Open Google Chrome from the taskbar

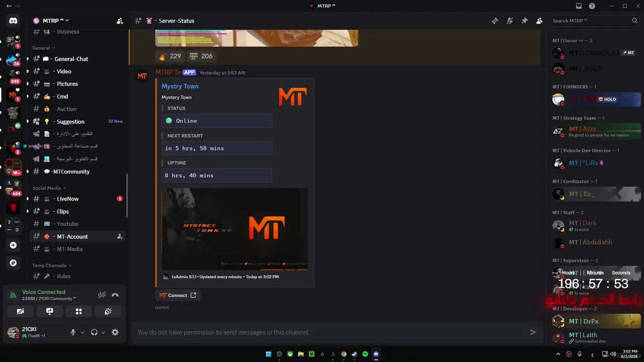(x=344, y=354)
